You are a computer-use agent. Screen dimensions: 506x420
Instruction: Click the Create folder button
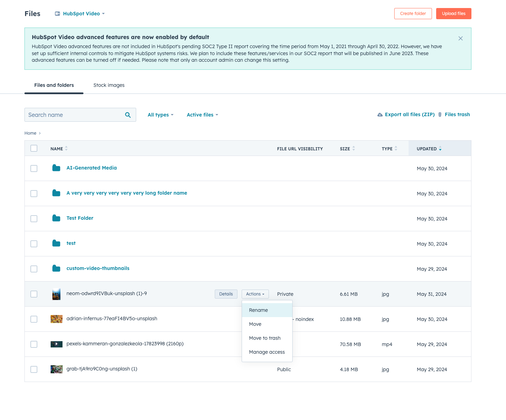click(413, 14)
